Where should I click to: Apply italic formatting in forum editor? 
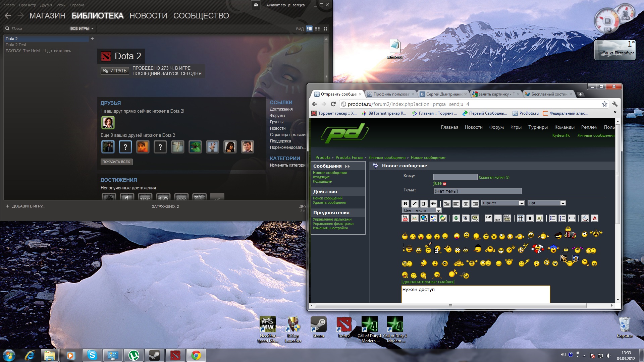415,203
